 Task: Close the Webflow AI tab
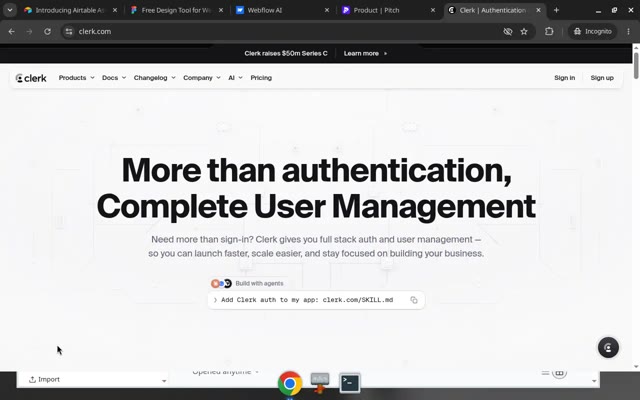(x=327, y=10)
